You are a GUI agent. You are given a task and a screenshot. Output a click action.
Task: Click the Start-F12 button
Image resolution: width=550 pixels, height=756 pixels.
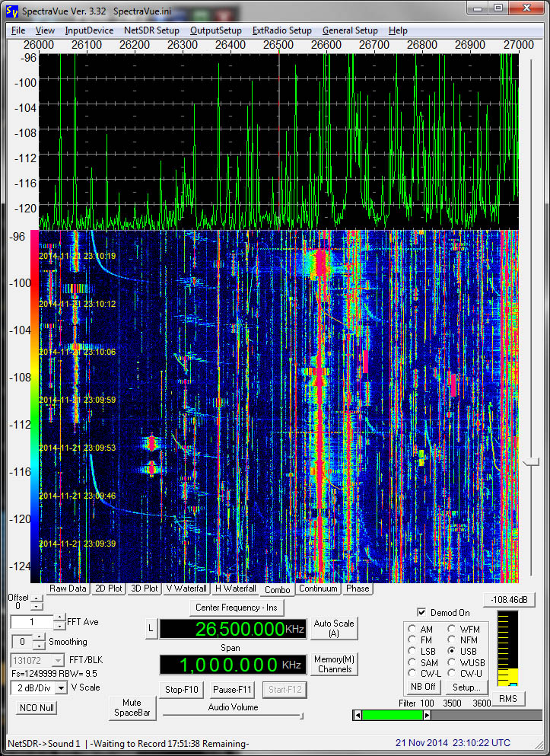pos(285,690)
